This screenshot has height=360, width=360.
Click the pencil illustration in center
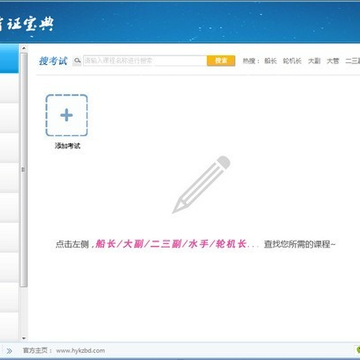201,185
